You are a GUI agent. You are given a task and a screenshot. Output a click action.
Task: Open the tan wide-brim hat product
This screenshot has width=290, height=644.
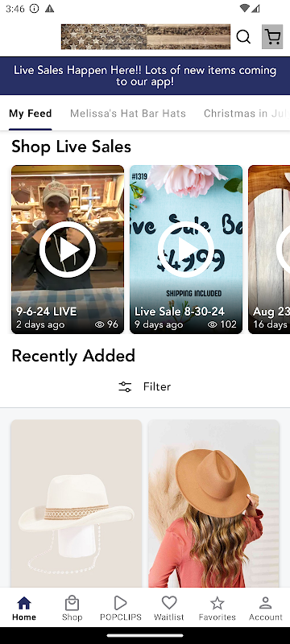click(213, 504)
